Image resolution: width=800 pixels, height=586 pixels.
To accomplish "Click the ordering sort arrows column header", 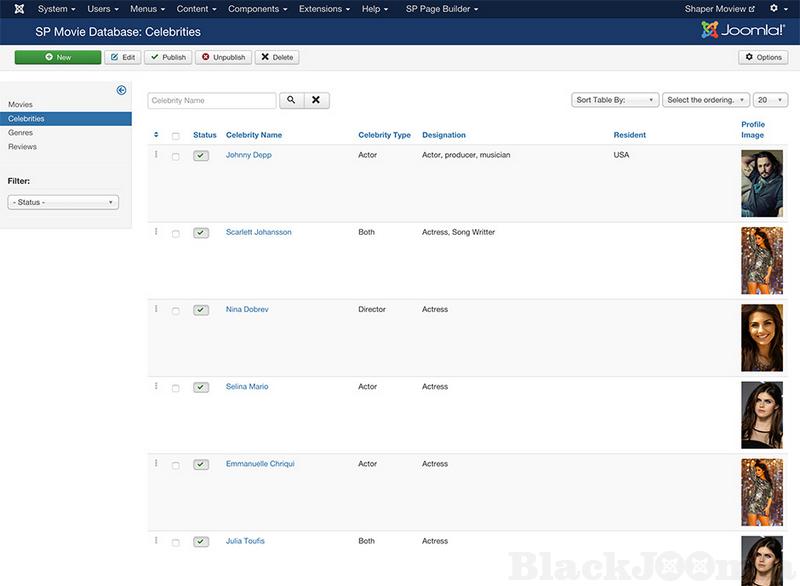I will [x=156, y=135].
